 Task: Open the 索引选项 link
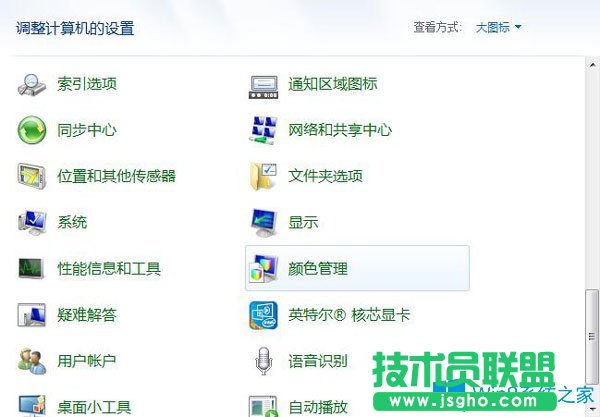click(x=87, y=84)
